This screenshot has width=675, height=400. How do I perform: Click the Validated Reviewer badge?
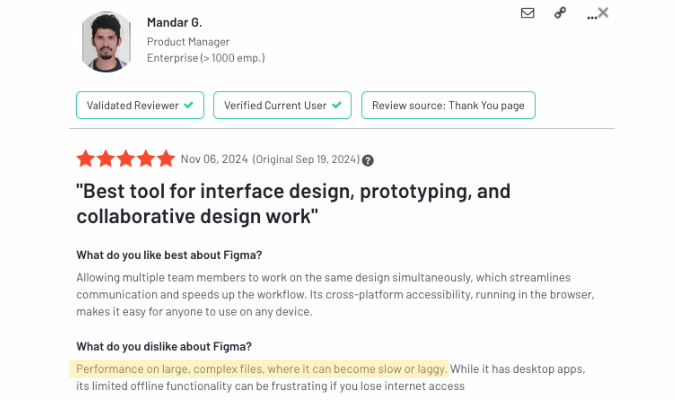pos(140,105)
